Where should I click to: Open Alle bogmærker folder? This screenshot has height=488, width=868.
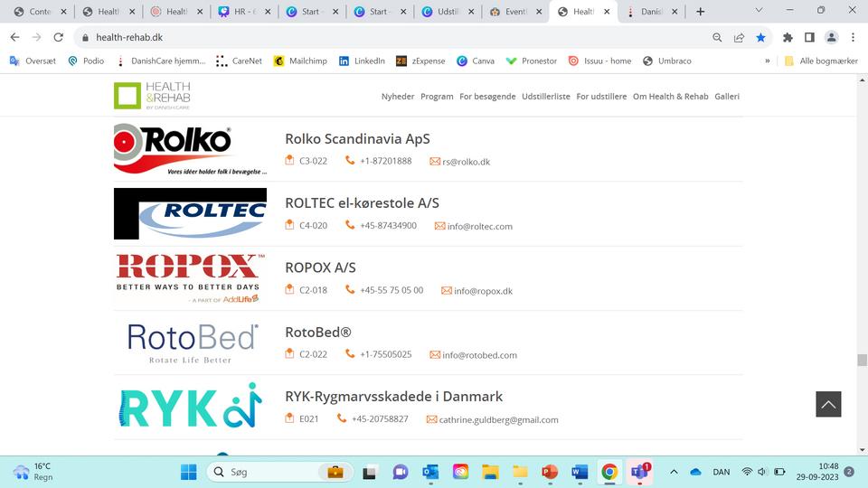821,61
